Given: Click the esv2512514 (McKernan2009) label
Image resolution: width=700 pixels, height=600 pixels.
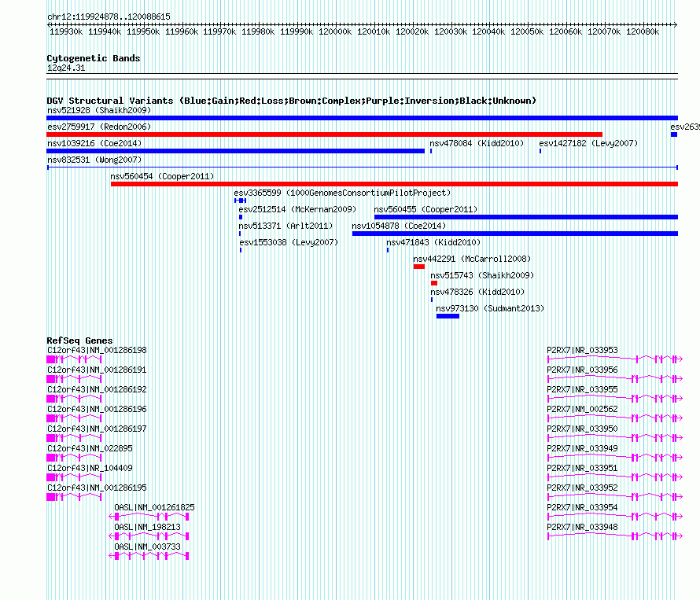Looking at the screenshot, I should click(x=297, y=209).
